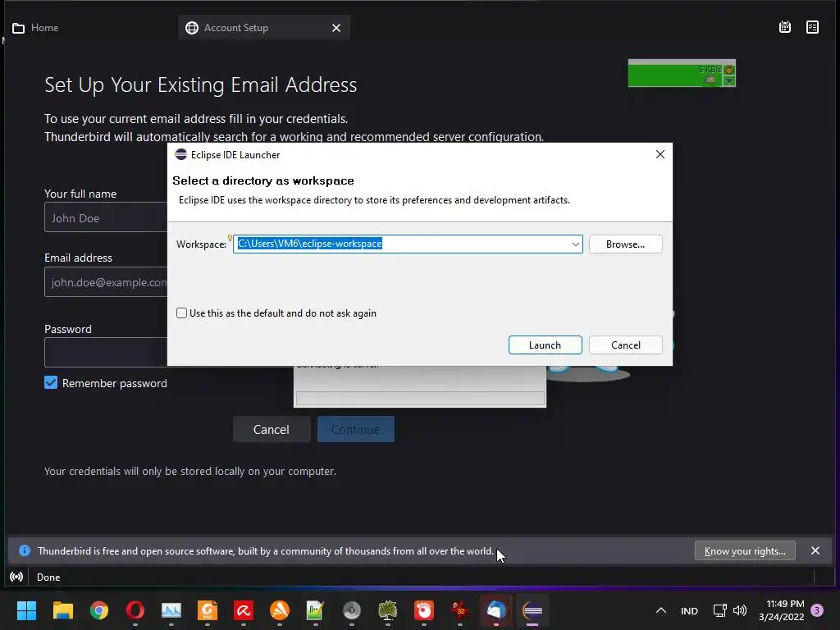Screen dimensions: 840x630
Task: Click Continue in Thunderbird account setup
Action: point(355,429)
